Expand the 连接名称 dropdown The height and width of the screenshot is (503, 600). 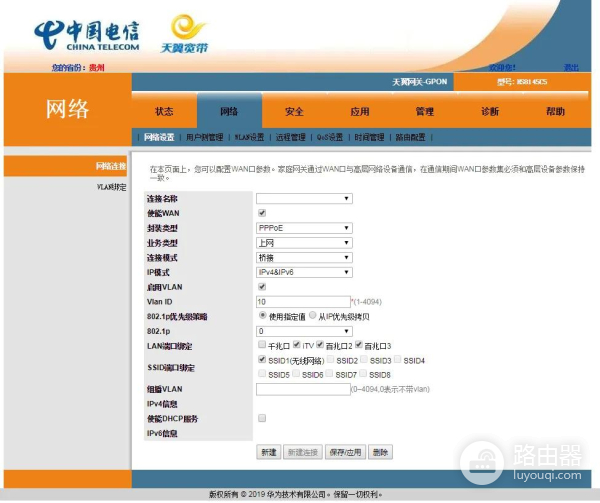click(x=304, y=199)
